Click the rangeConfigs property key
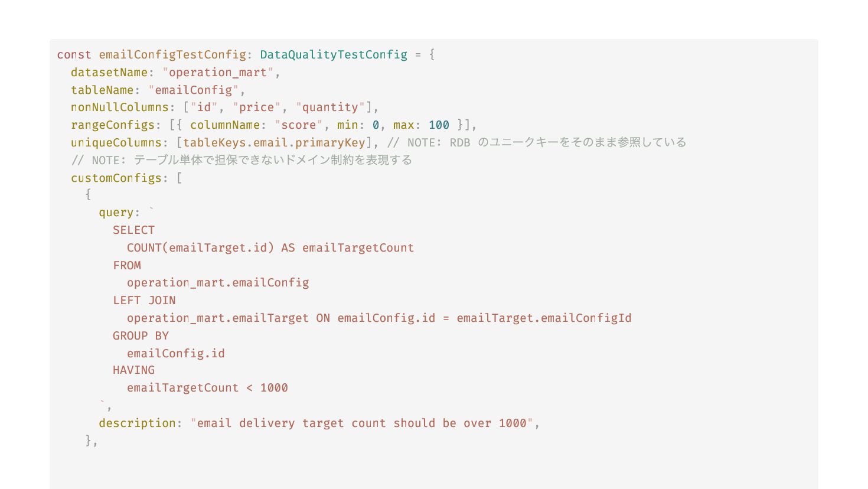 coord(113,125)
